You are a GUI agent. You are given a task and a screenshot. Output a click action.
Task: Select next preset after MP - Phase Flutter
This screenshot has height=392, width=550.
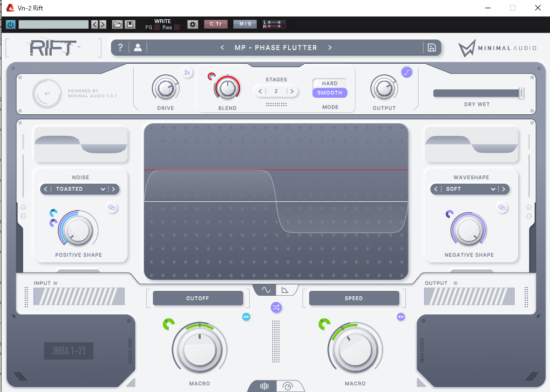click(x=329, y=47)
